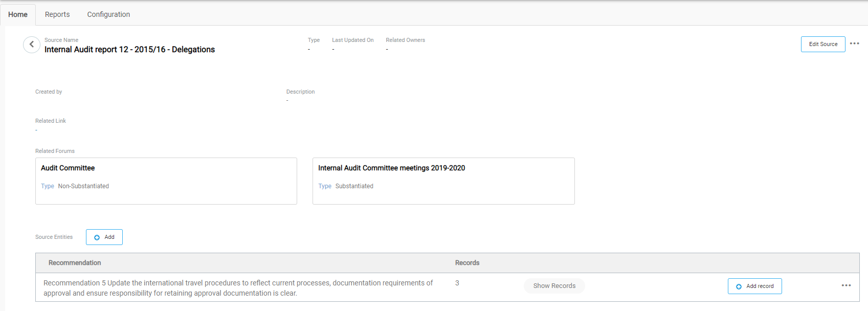Click the Related Forums label

coord(55,151)
